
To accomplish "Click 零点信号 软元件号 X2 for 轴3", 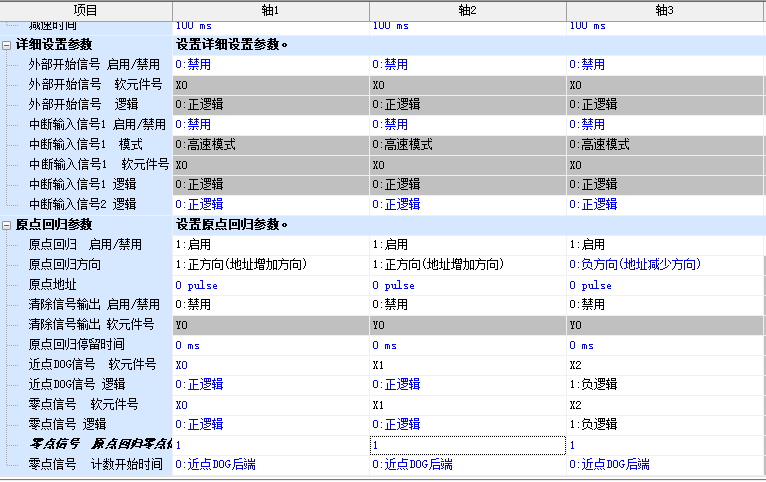I will tap(664, 405).
